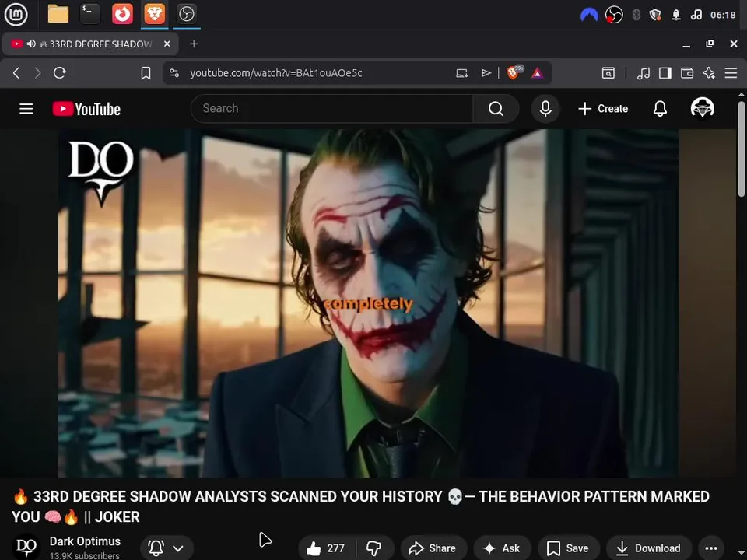
Task: Click into the YouTube Search field
Action: 331,109
